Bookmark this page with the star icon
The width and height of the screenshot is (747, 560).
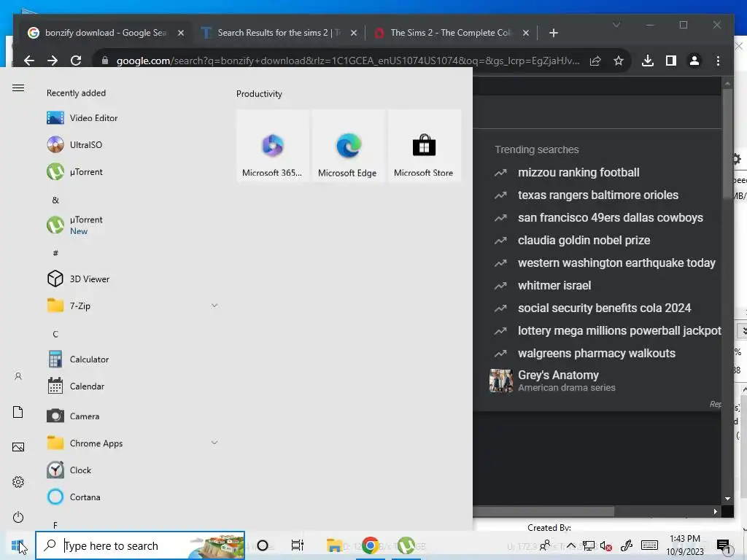point(619,61)
